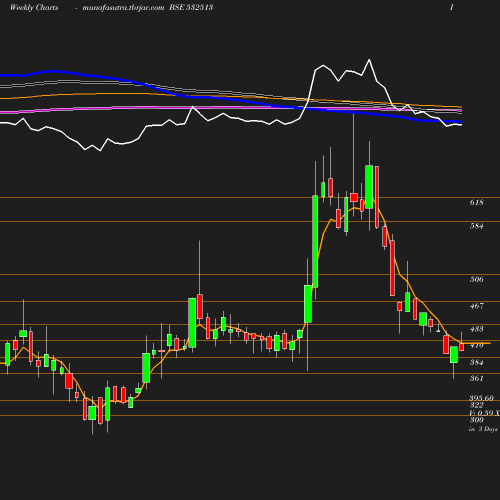Click the 'munafasutra.tbrjar.com' source text
The image size is (500, 500).
[x=123, y=8]
